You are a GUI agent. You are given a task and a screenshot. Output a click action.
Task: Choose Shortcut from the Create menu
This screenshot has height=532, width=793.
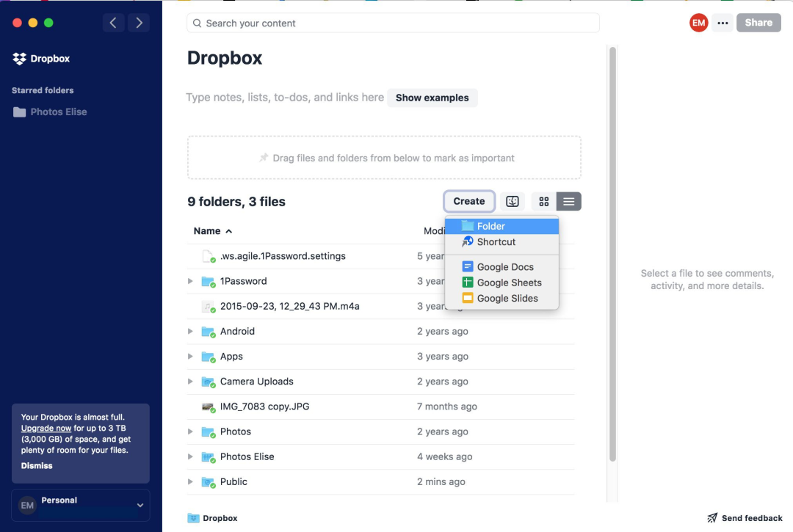pyautogui.click(x=501, y=241)
